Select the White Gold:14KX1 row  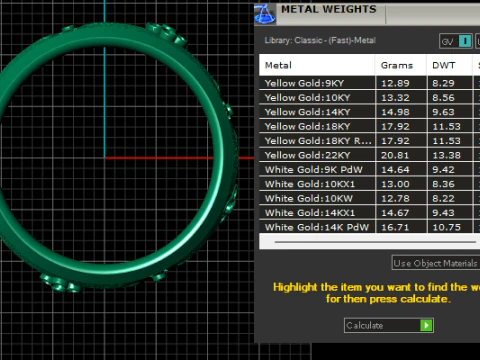[x=369, y=213]
